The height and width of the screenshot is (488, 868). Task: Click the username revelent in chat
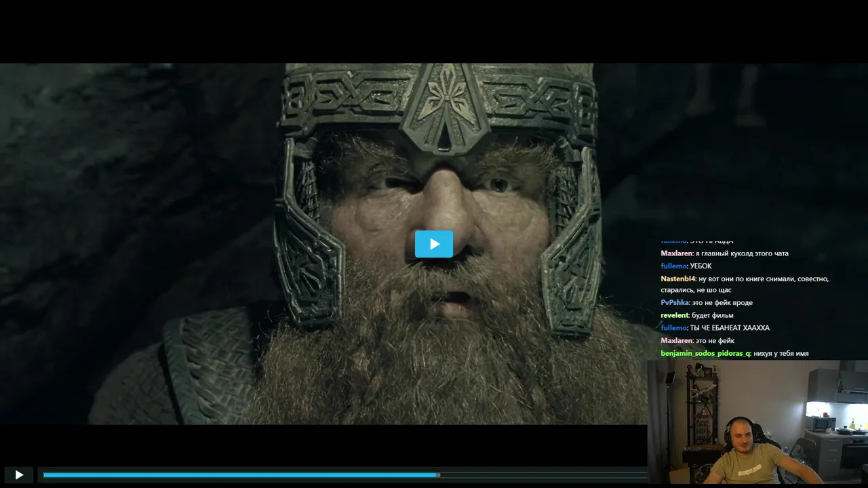tap(675, 315)
